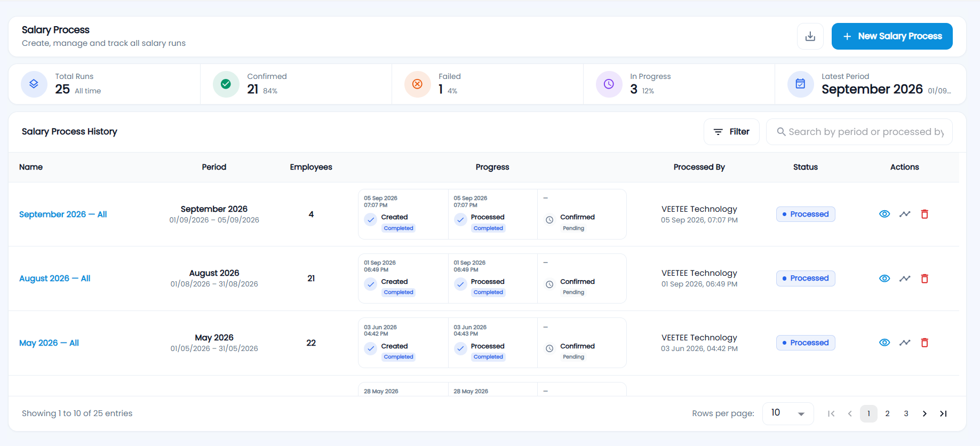Delete the May 2026 salary run

click(x=925, y=343)
